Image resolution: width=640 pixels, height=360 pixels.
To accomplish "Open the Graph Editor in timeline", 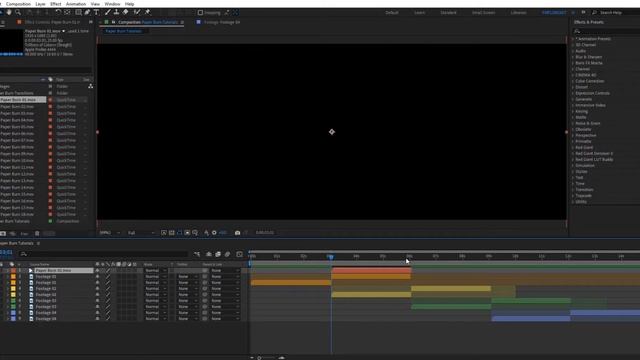I will click(240, 254).
